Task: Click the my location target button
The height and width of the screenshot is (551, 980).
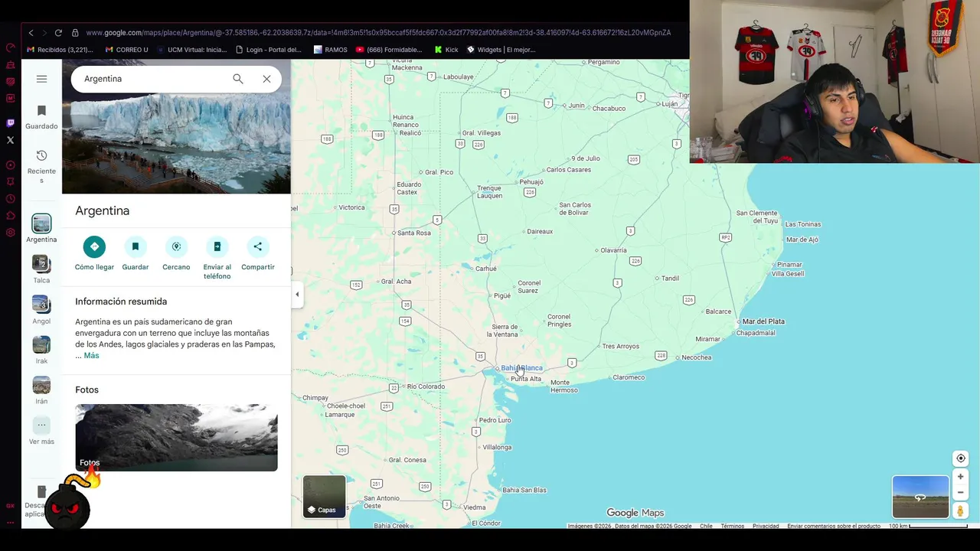Action: [960, 458]
